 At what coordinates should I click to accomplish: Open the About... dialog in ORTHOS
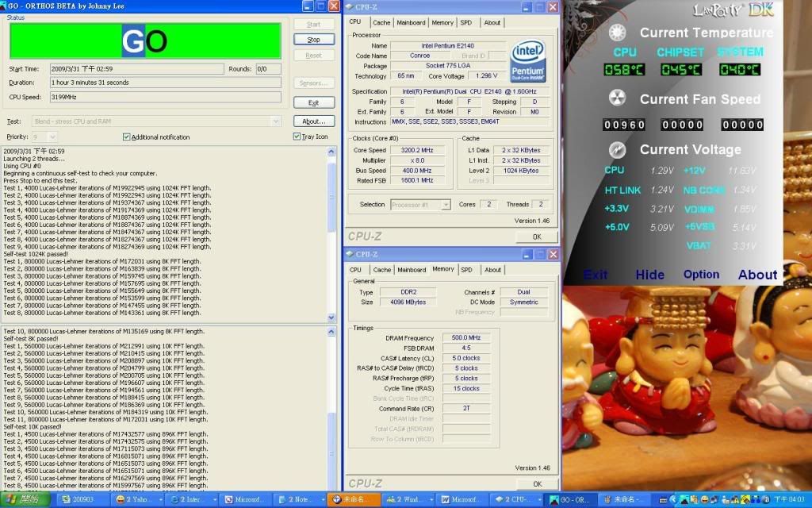[x=314, y=121]
